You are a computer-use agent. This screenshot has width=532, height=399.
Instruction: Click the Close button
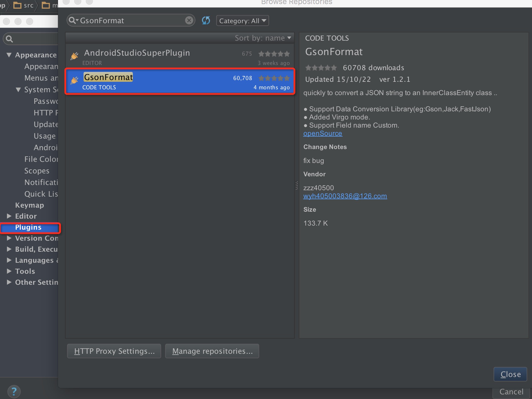pyautogui.click(x=510, y=374)
